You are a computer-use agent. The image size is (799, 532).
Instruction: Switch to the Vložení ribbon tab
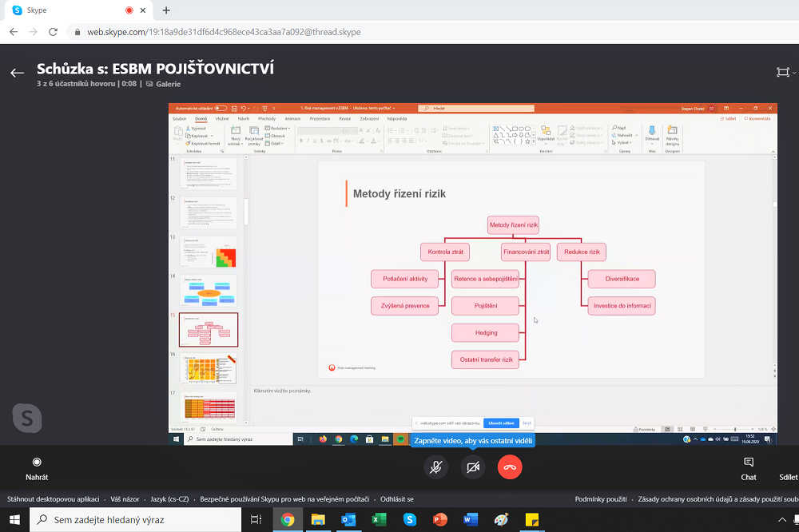222,119
